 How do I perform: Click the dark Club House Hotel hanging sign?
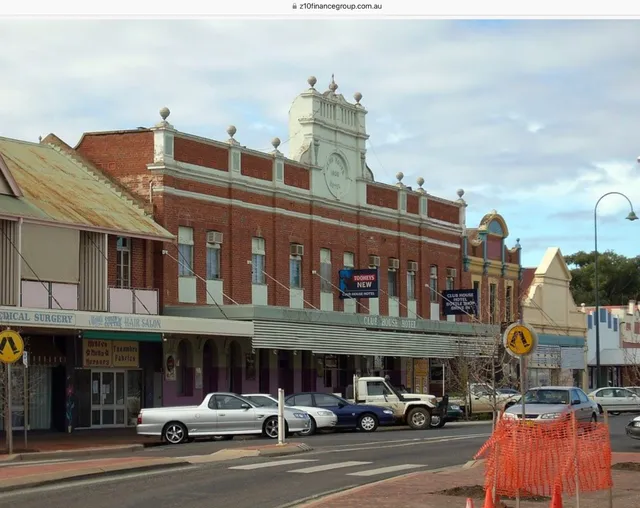point(459,301)
